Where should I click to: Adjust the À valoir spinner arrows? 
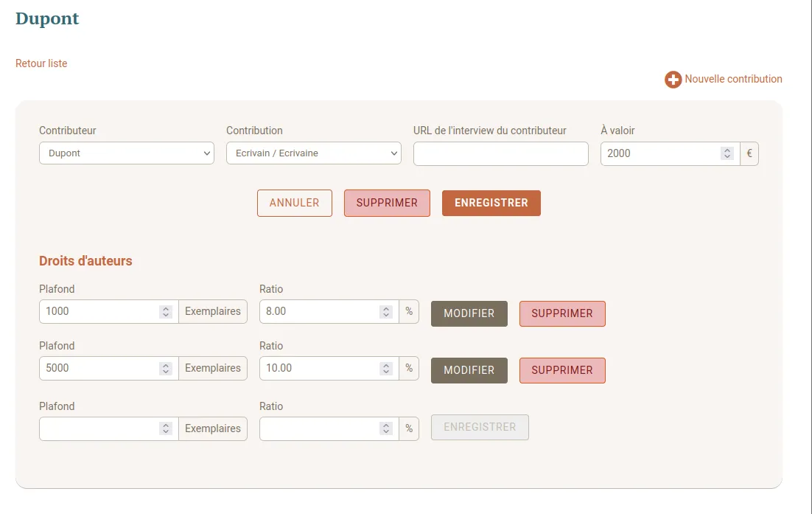pyautogui.click(x=727, y=153)
